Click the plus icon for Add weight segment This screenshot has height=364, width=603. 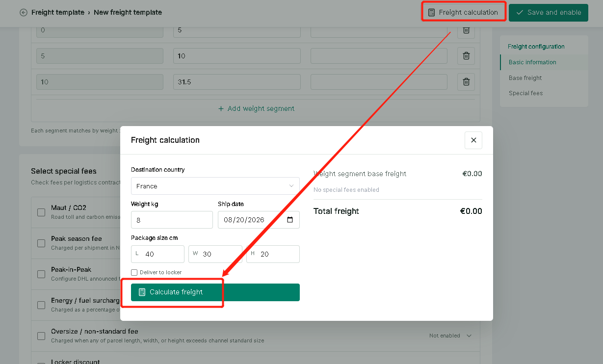coord(221,109)
